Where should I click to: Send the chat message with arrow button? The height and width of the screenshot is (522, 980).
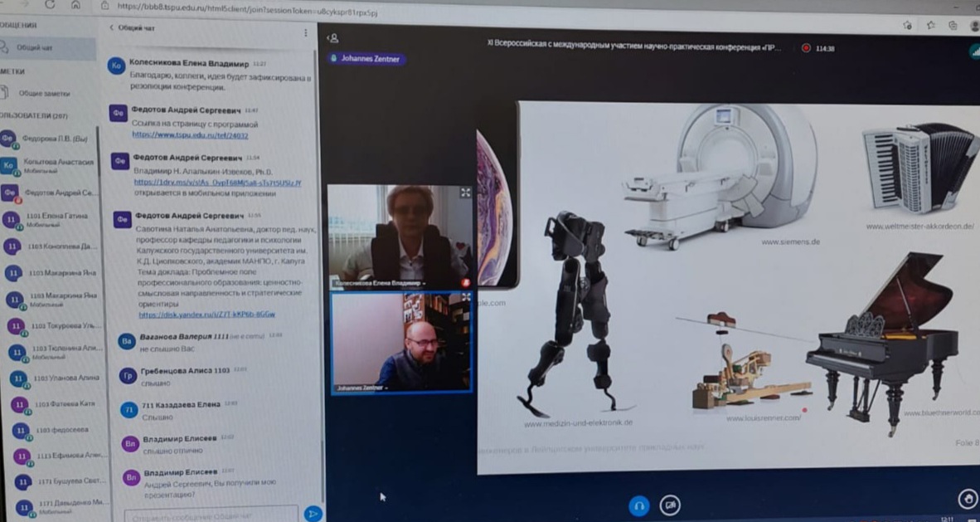(313, 514)
